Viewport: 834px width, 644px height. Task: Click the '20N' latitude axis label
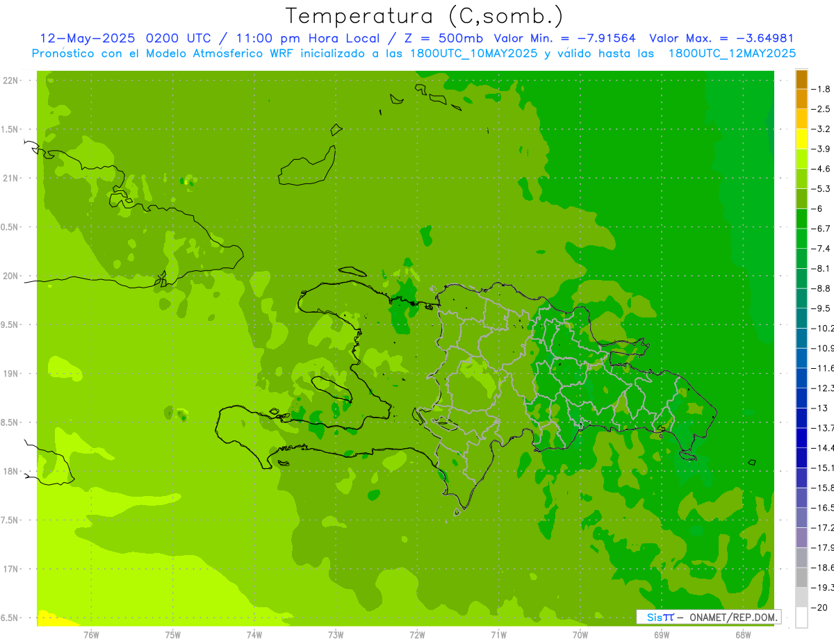click(x=10, y=276)
